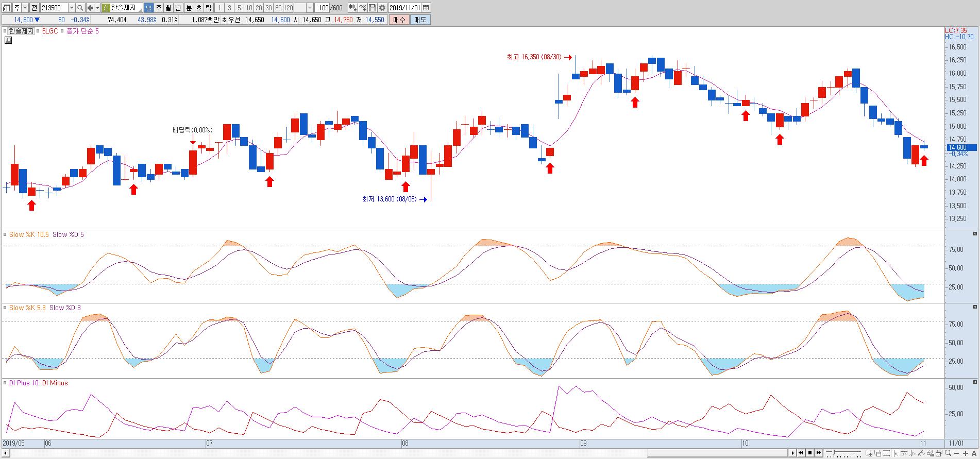Click the 2019/11/01 date field
Image resolution: width=980 pixels, height=459 pixels.
pyautogui.click(x=404, y=8)
